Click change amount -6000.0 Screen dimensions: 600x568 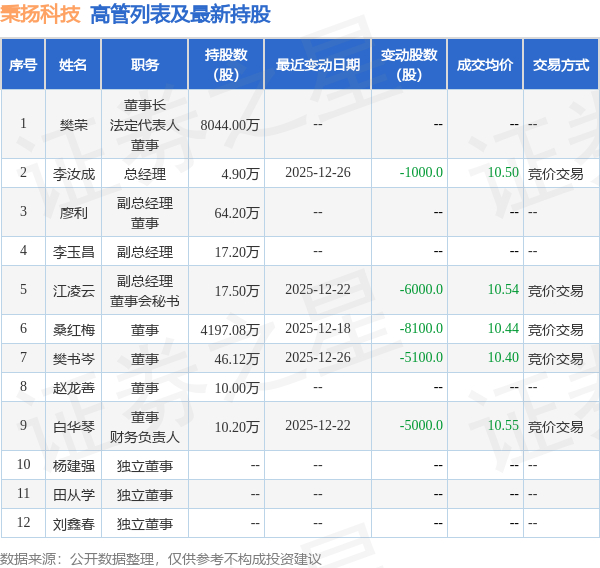click(421, 289)
